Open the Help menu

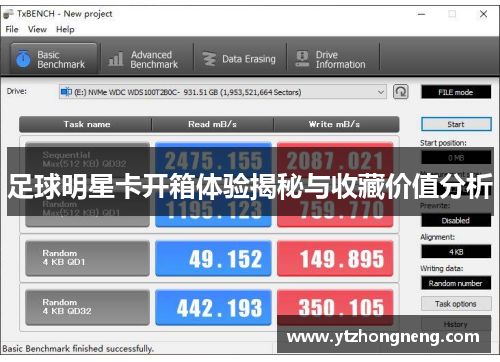point(65,29)
